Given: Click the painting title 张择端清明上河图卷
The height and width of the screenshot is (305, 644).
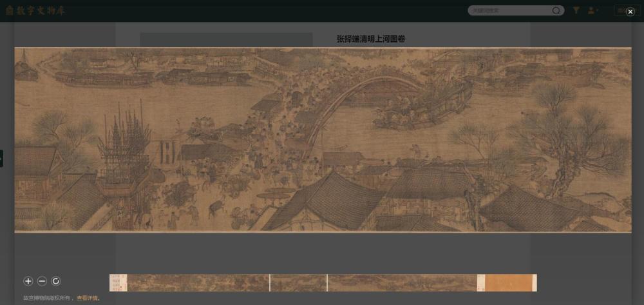Looking at the screenshot, I should [371, 39].
